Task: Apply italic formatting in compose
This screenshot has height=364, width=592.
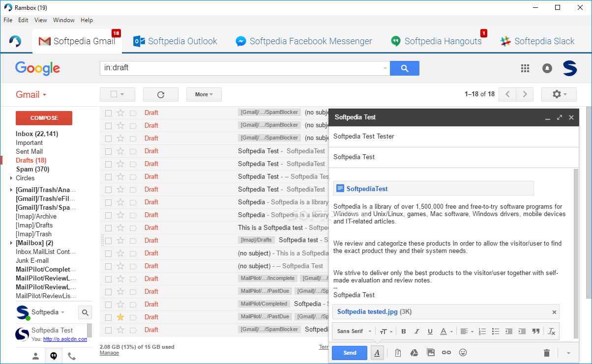Action: [x=417, y=332]
